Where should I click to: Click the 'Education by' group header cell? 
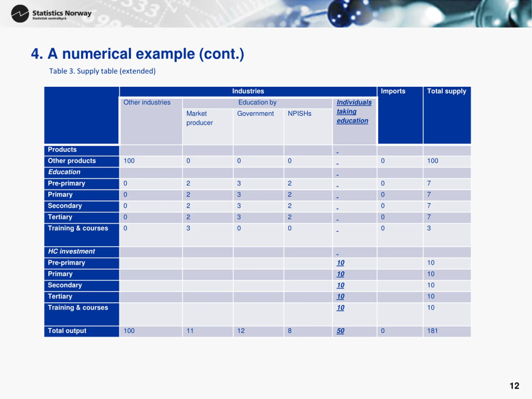(x=257, y=103)
